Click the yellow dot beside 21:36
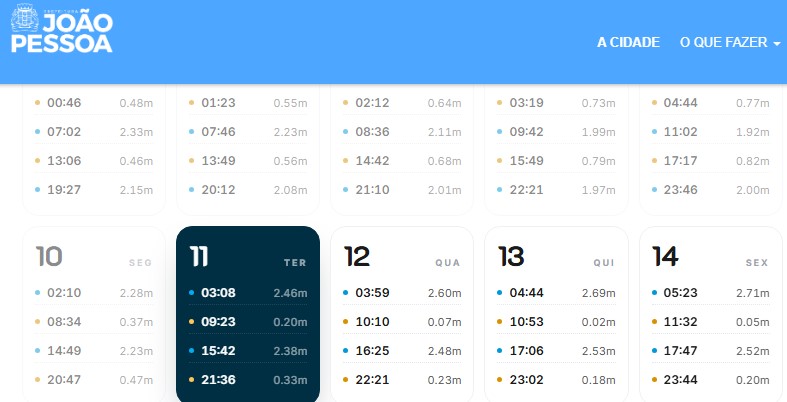This screenshot has width=787, height=402. (x=191, y=380)
